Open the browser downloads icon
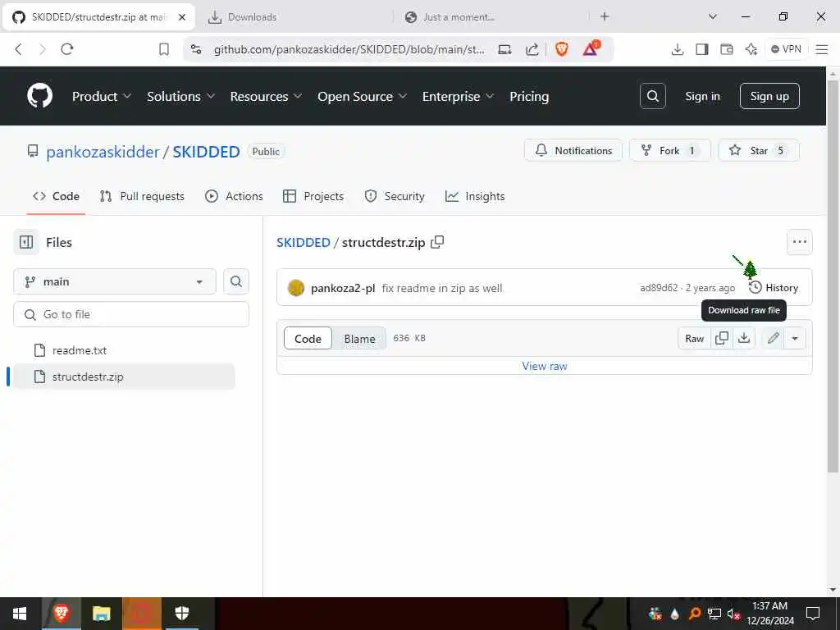The image size is (840, 630). pos(677,49)
